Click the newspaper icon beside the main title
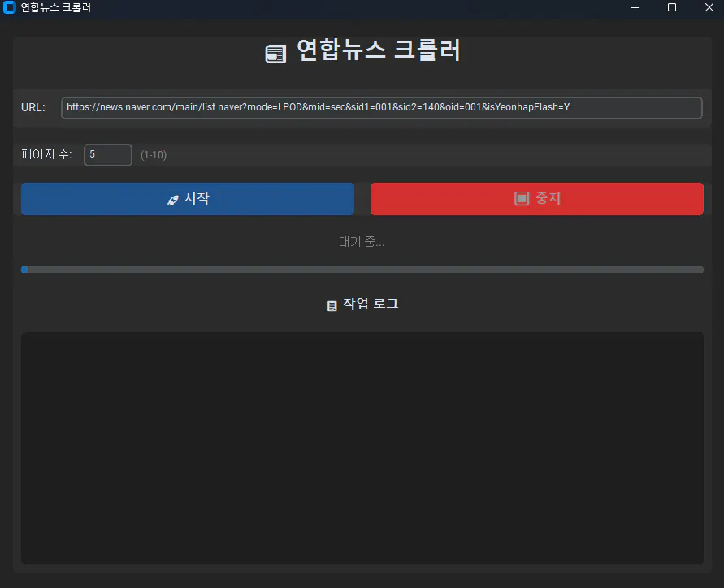The image size is (724, 588). click(275, 54)
